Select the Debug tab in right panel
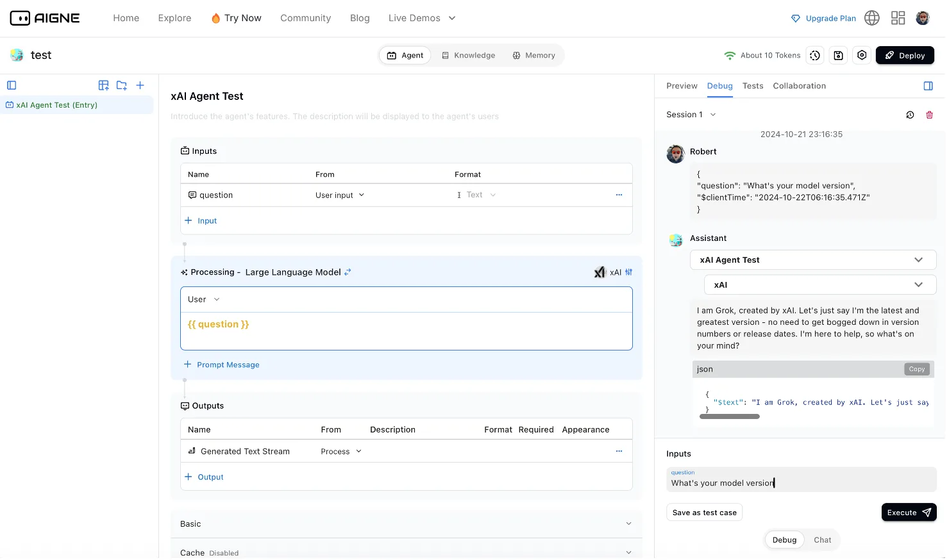 719,86
